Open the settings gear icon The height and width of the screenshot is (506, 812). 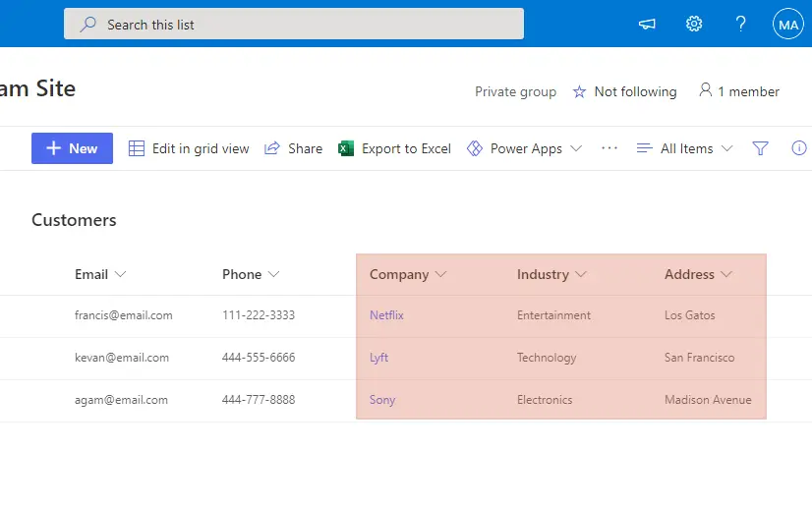click(694, 24)
